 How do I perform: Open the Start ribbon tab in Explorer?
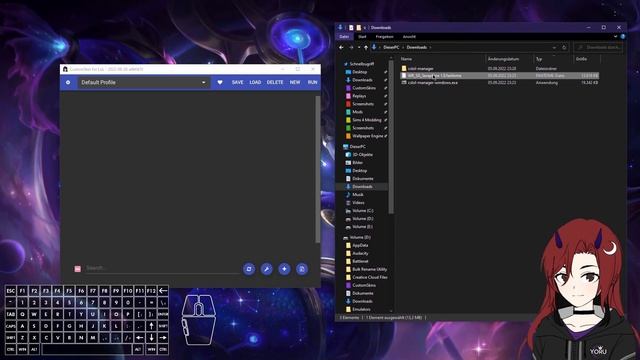pyautogui.click(x=362, y=37)
